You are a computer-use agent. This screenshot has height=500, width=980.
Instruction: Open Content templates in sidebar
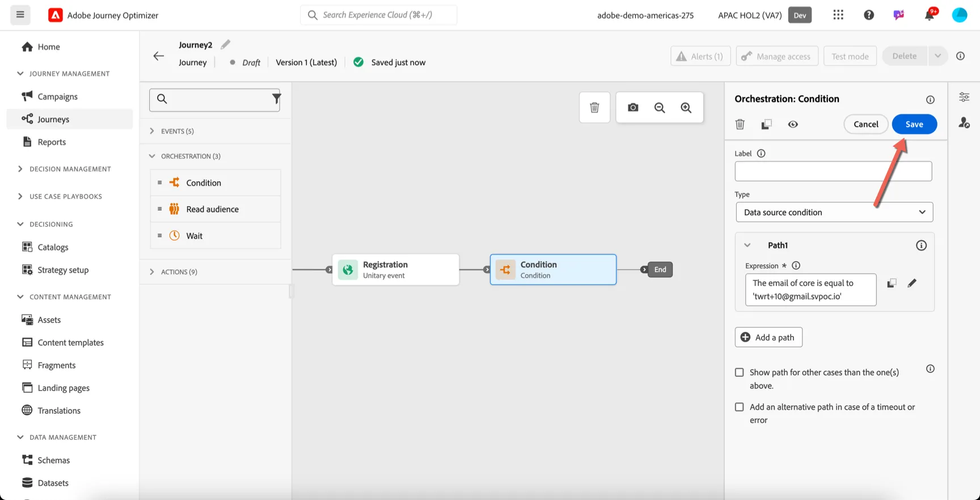pos(70,342)
